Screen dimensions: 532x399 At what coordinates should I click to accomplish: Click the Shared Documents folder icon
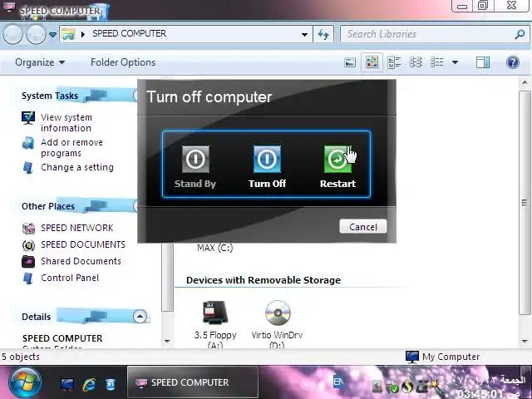tap(28, 261)
